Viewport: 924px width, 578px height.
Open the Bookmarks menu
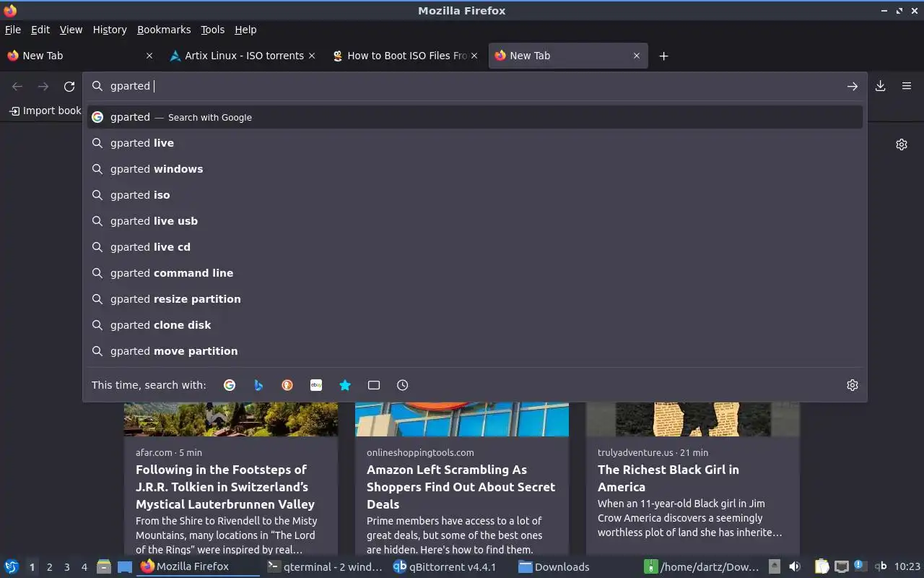tap(164, 30)
